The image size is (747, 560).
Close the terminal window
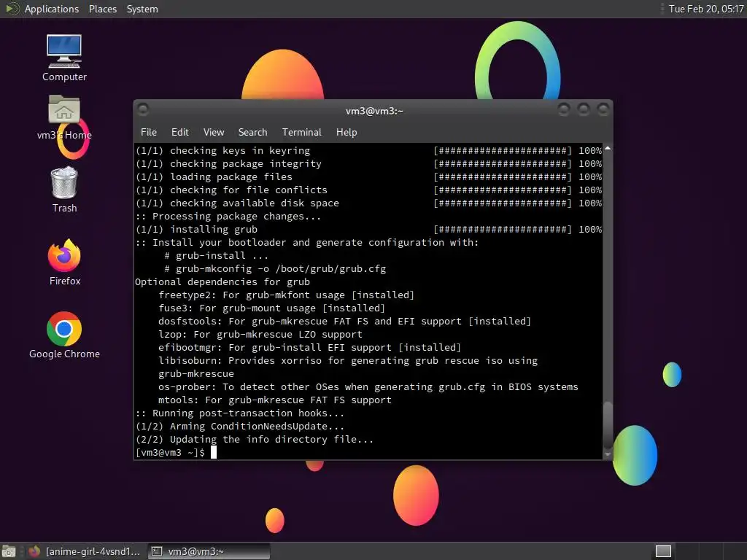603,109
